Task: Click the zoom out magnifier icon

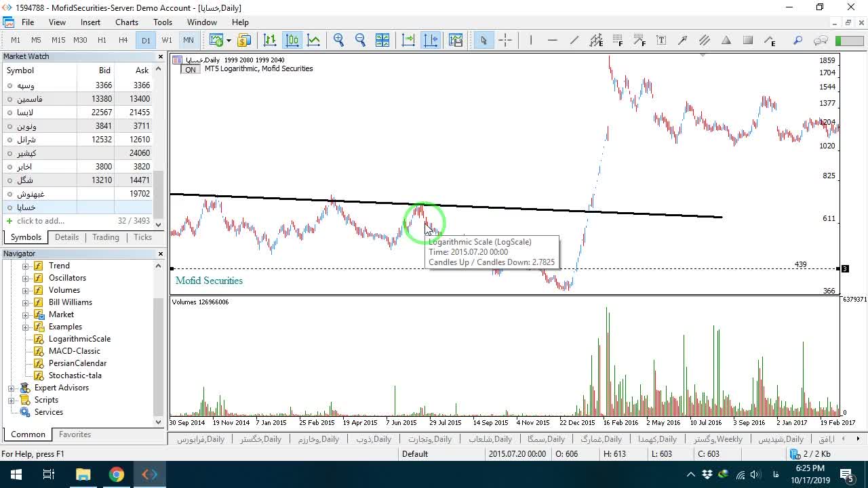Action: (x=360, y=40)
